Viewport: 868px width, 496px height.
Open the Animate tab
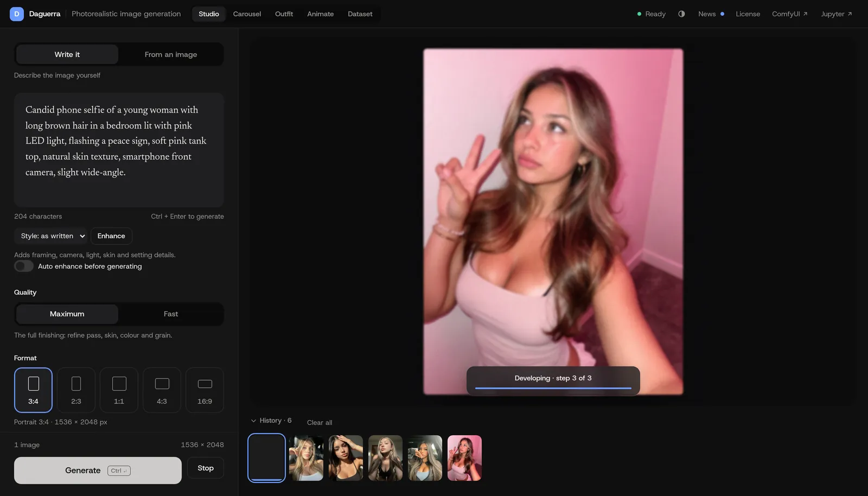pyautogui.click(x=320, y=14)
